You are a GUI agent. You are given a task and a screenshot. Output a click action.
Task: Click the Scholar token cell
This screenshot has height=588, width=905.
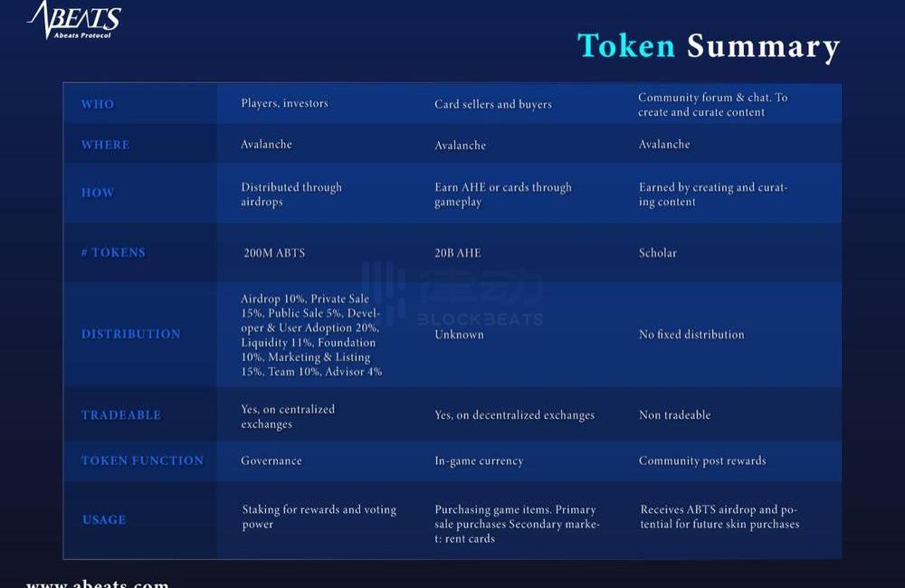click(657, 252)
